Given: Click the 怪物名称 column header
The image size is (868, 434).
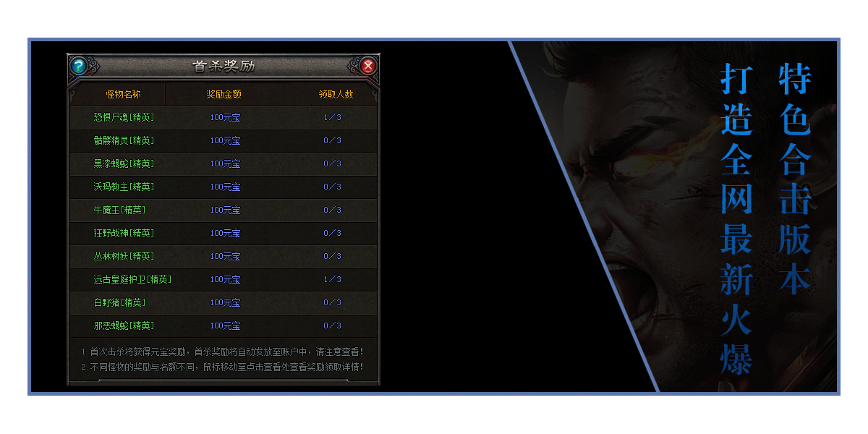Looking at the screenshot, I should tap(124, 94).
